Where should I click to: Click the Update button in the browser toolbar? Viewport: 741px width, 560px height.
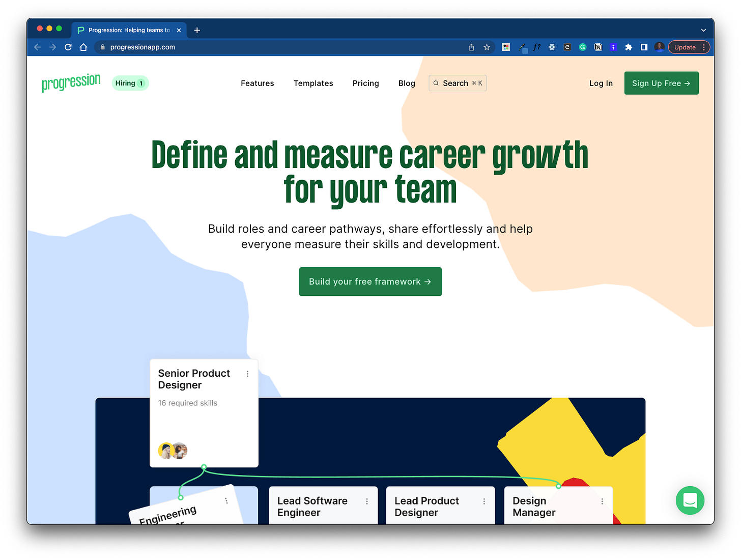[685, 47]
